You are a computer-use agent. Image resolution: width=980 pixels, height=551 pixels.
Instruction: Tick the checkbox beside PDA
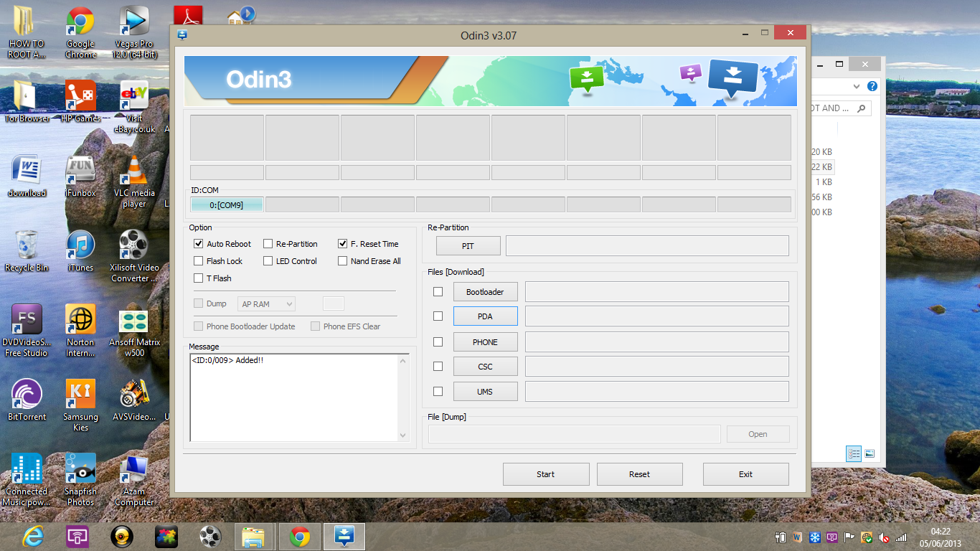click(438, 316)
